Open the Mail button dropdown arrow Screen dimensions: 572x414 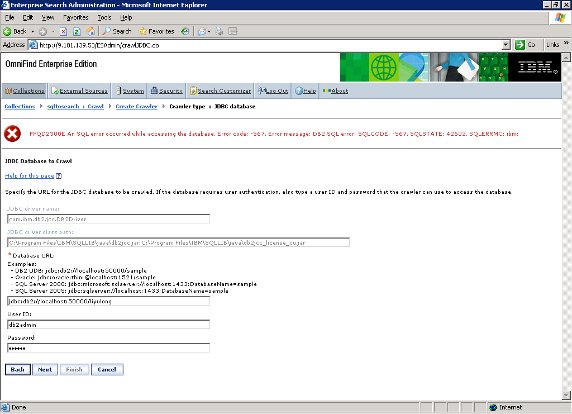coord(209,32)
